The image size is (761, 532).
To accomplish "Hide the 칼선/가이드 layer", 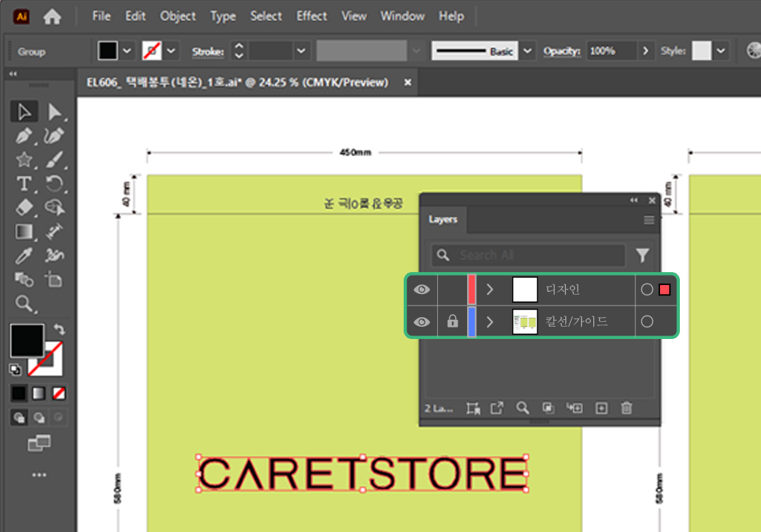I will click(x=421, y=322).
